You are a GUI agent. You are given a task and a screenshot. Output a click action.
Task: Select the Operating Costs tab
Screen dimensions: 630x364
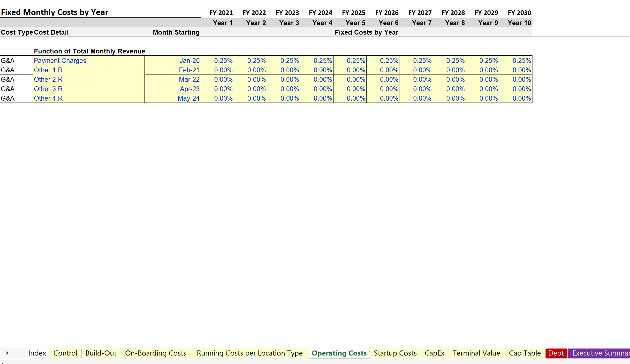point(339,353)
